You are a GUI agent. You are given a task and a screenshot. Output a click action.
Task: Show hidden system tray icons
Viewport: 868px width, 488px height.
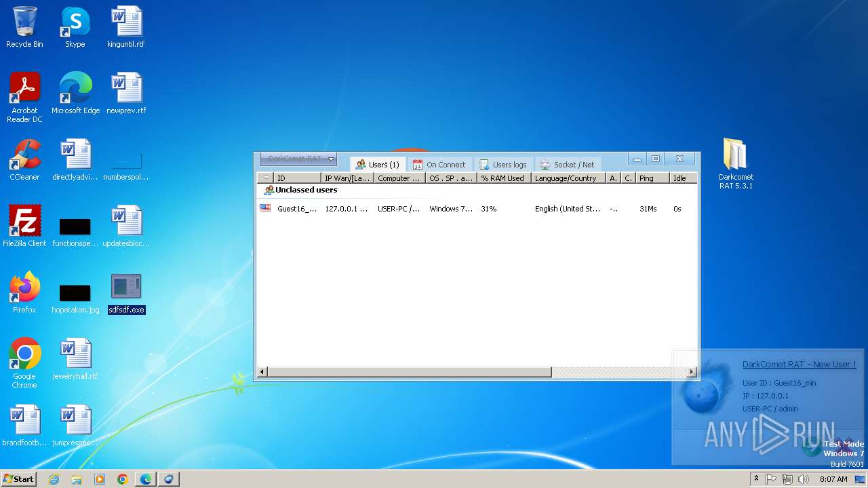tap(756, 479)
